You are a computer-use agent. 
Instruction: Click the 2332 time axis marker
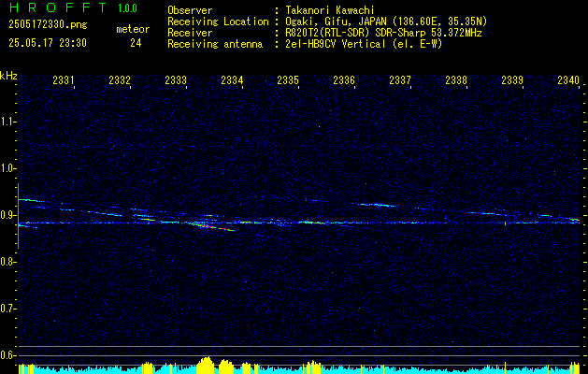[120, 79]
